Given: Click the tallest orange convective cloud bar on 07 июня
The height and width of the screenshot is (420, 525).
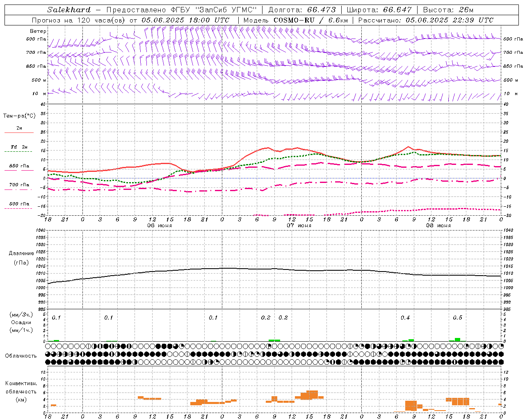Looking at the screenshot, I should tap(312, 395).
